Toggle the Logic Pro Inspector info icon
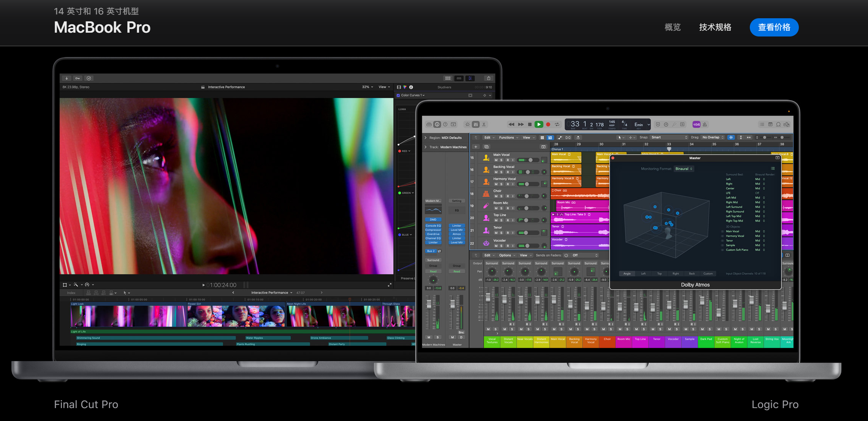 point(437,125)
